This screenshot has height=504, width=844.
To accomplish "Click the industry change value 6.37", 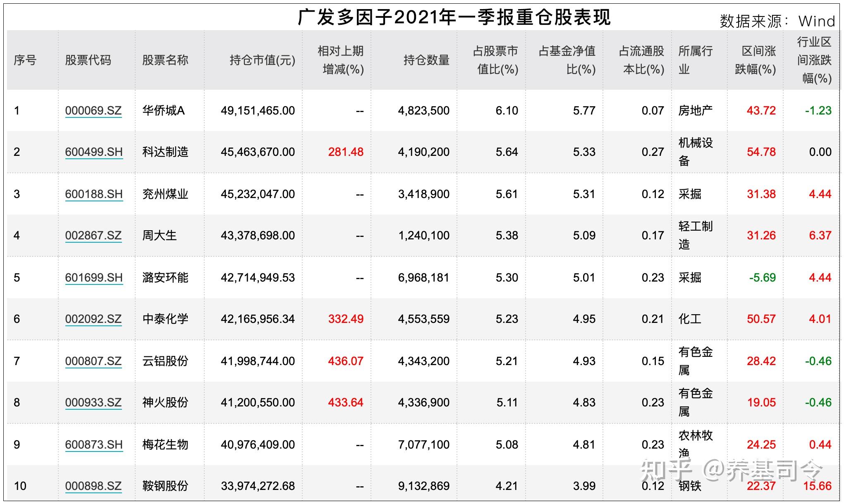I will coord(820,236).
